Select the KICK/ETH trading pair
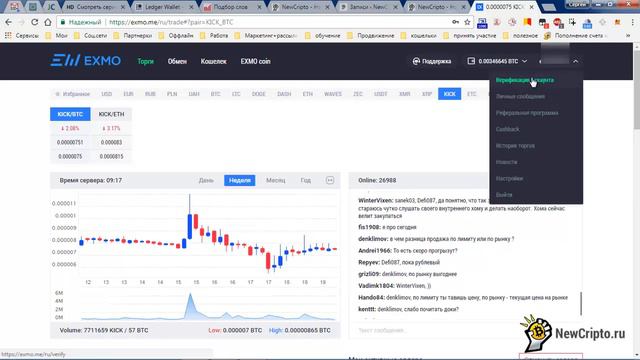 tap(111, 114)
